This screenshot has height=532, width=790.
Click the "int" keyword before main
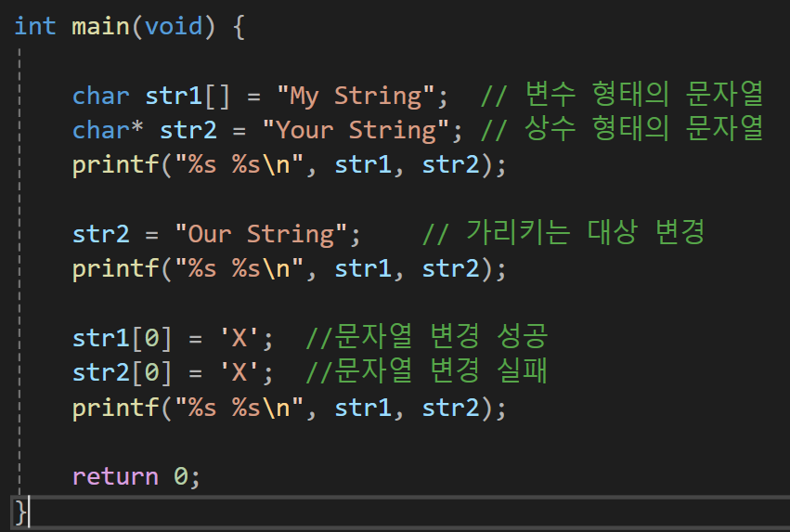(x=34, y=26)
